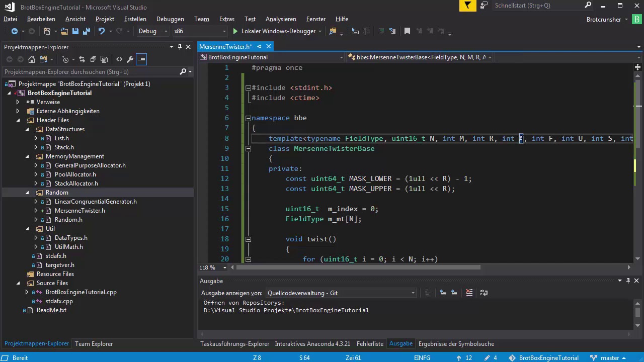Open the Debuggen menu
This screenshot has height=362, width=644.
click(x=170, y=19)
